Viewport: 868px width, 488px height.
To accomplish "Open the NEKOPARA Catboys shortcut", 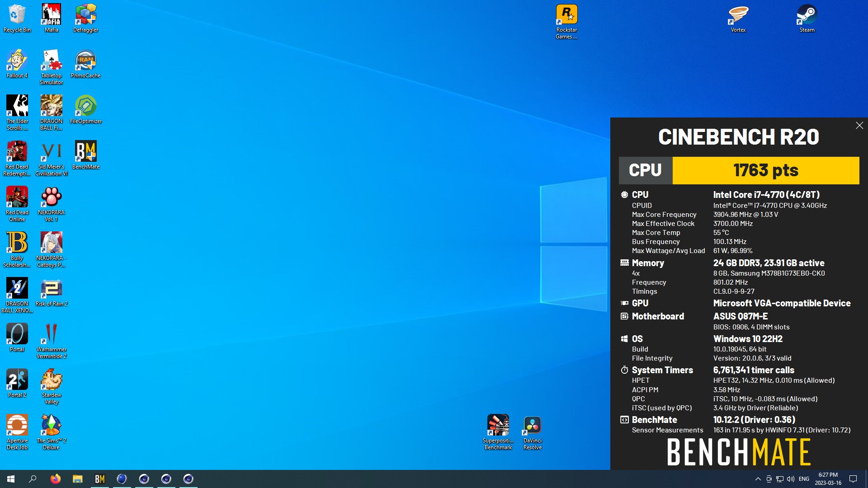I will tap(52, 250).
